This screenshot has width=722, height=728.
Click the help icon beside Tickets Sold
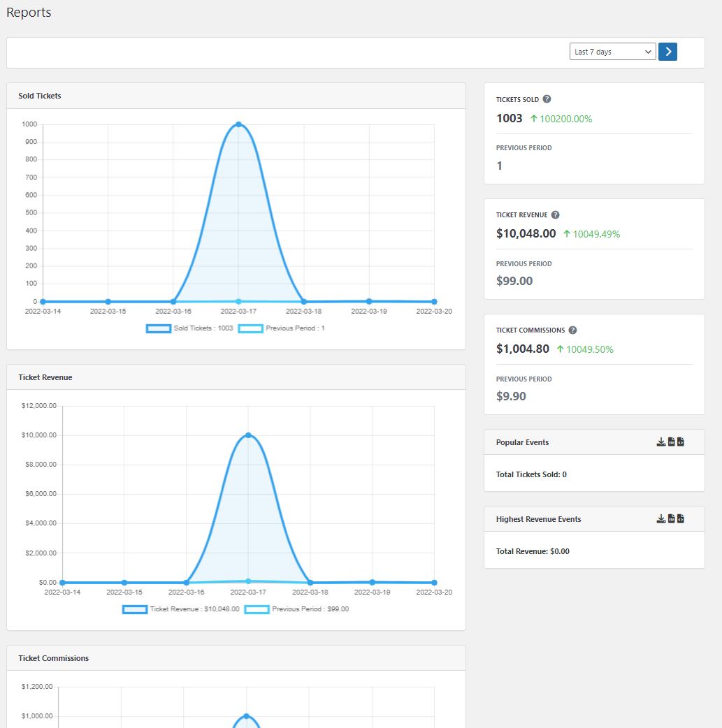click(547, 99)
